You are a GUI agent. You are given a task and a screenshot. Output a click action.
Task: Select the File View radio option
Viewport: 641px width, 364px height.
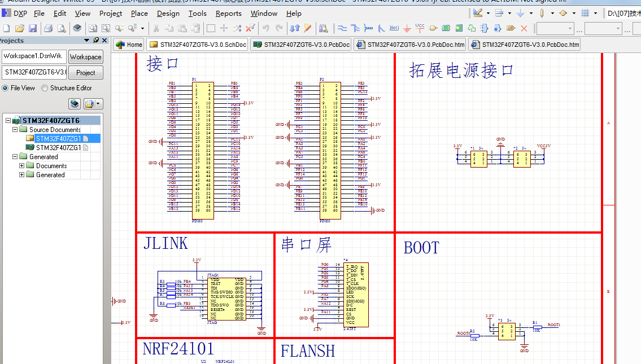5,88
